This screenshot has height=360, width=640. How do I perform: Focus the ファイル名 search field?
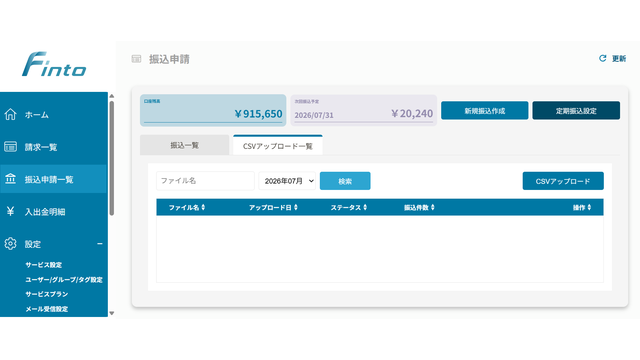click(205, 181)
